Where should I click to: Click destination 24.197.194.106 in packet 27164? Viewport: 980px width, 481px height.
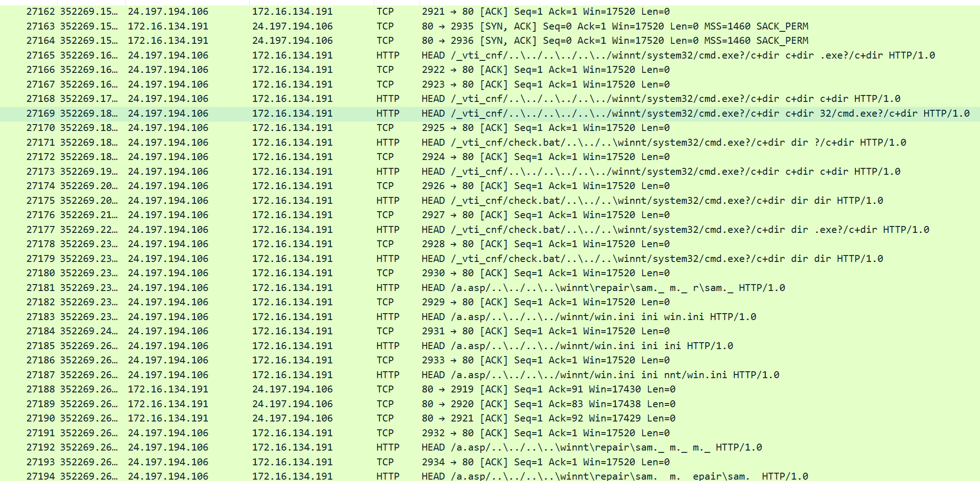[x=293, y=41]
